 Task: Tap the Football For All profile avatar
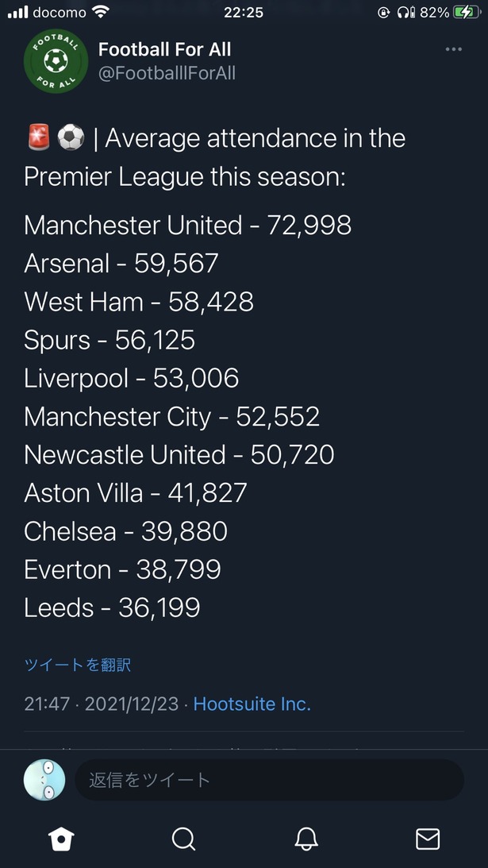(56, 61)
